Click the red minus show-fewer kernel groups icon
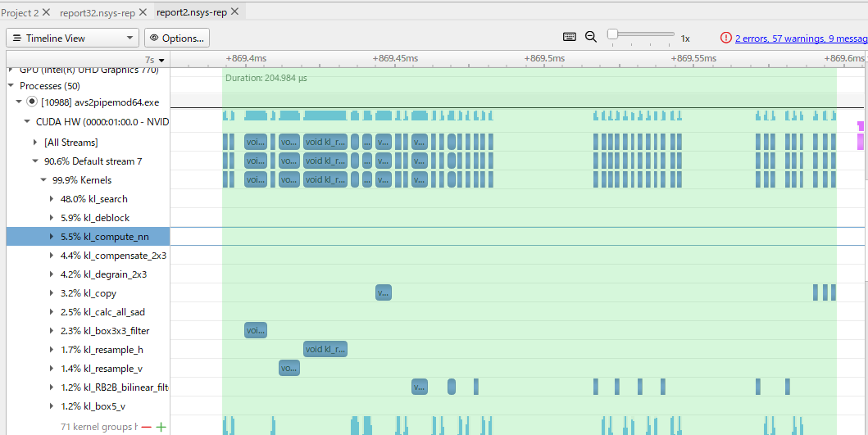Viewport: 868px width, 435px height. (x=146, y=427)
